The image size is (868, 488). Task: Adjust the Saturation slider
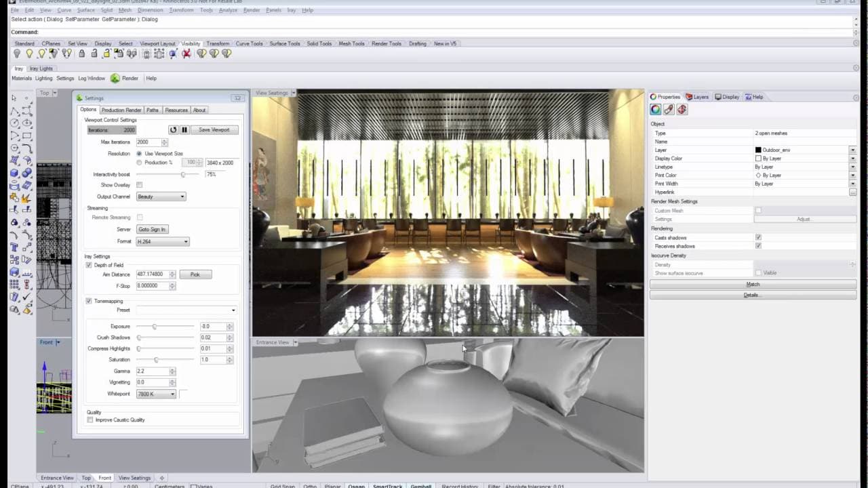point(156,360)
